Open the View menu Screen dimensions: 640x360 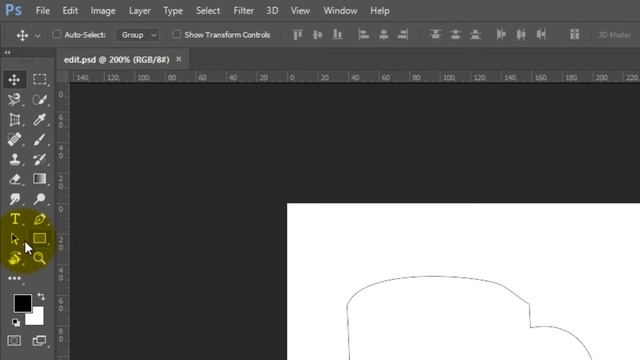click(x=300, y=11)
